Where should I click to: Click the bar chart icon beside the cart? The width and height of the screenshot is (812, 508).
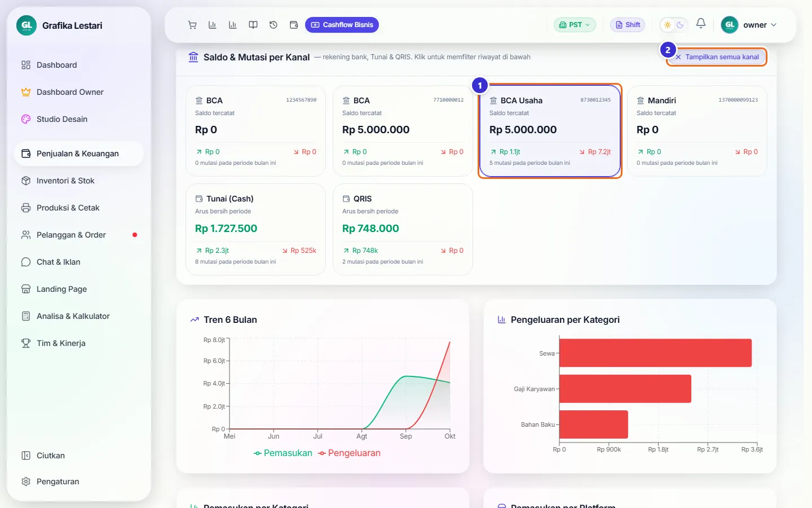213,25
